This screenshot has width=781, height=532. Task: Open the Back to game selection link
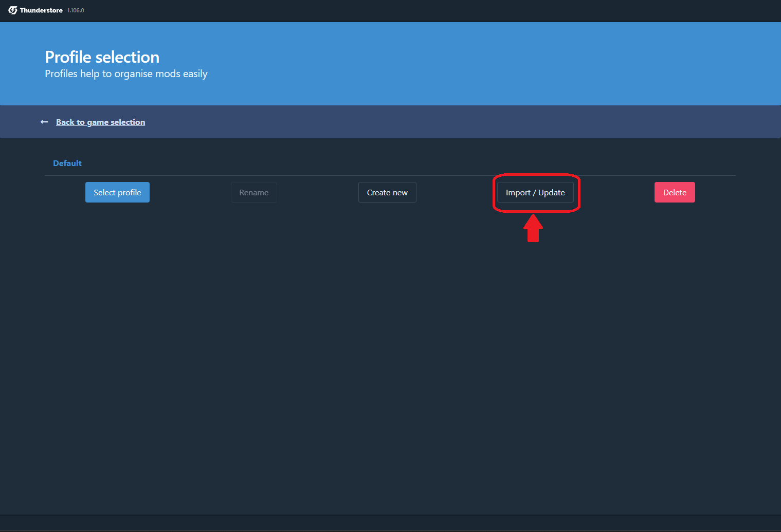click(100, 122)
